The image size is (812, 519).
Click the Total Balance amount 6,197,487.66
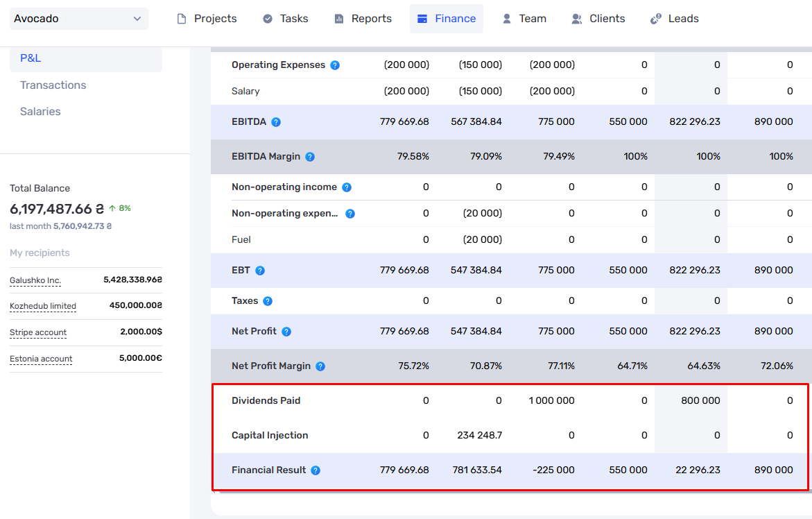(57, 209)
